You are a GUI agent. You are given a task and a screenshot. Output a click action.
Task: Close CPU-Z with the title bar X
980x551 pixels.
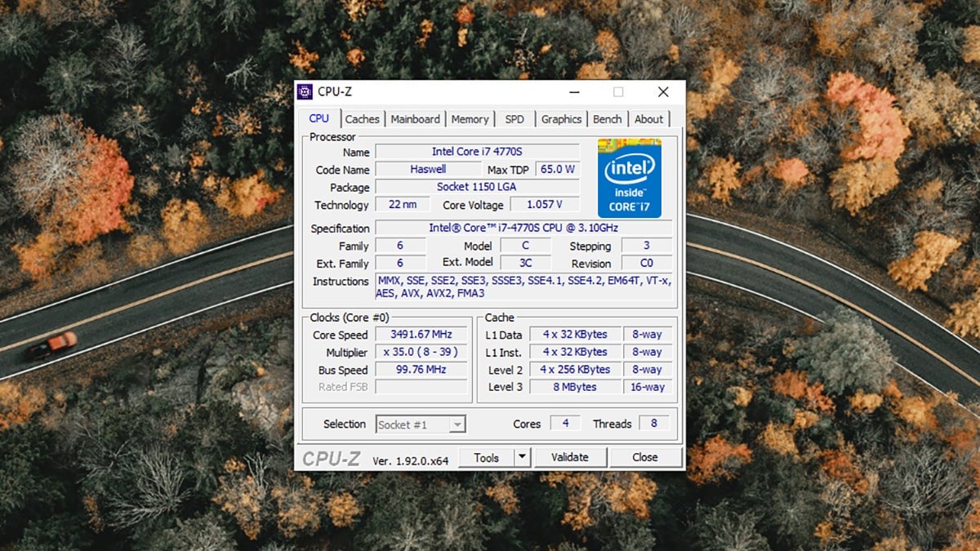point(663,92)
